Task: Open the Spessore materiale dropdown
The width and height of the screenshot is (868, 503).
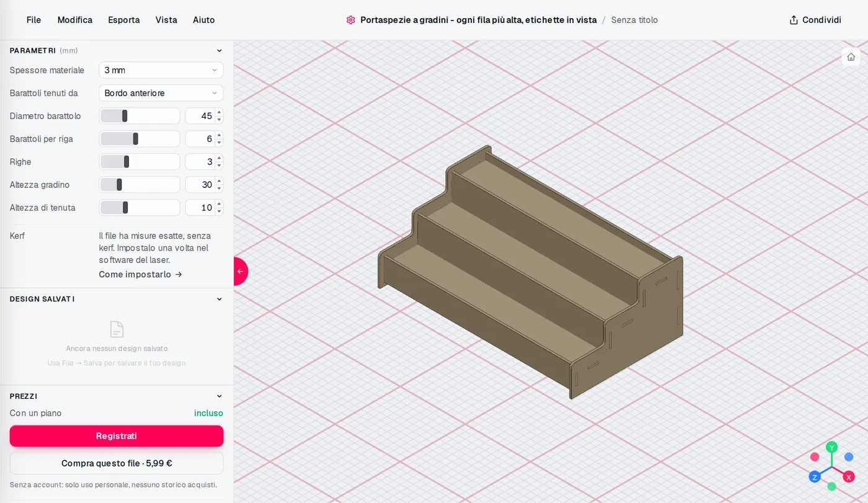Action: point(161,70)
